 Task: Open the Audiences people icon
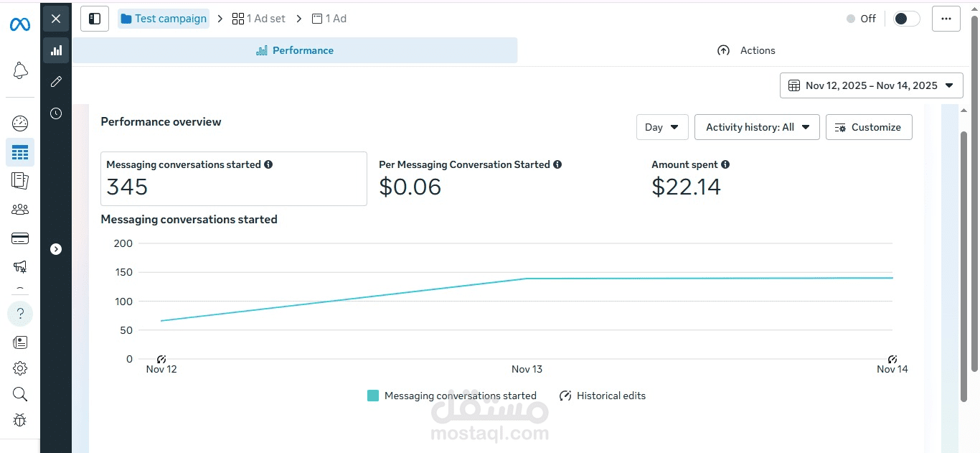tap(20, 210)
